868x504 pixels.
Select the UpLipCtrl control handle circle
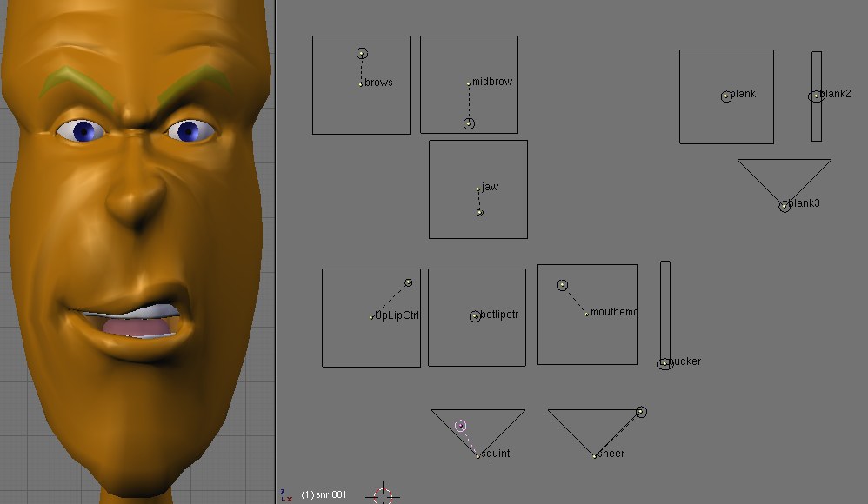tap(409, 282)
